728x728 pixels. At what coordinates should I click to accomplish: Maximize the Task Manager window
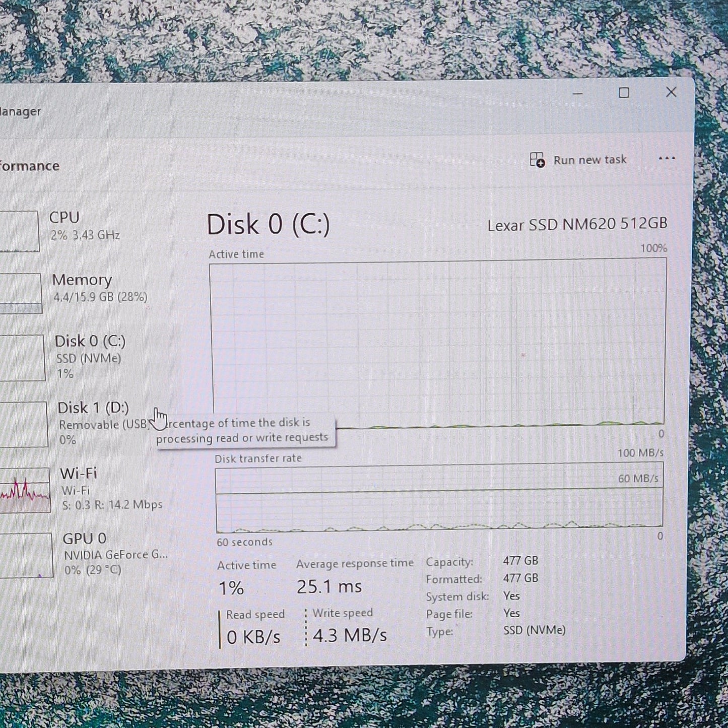(624, 93)
